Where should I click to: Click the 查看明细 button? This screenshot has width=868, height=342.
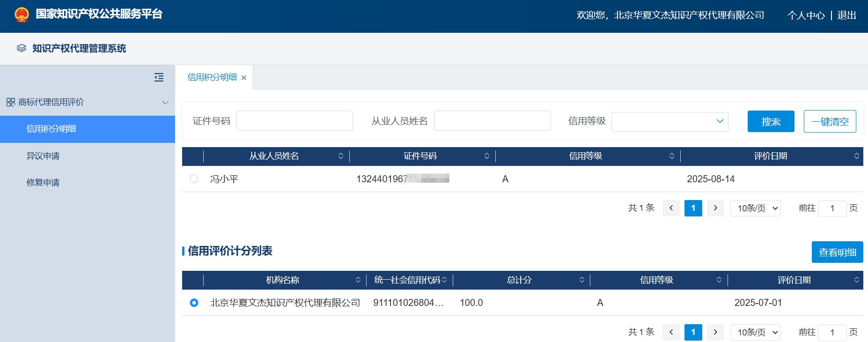838,252
